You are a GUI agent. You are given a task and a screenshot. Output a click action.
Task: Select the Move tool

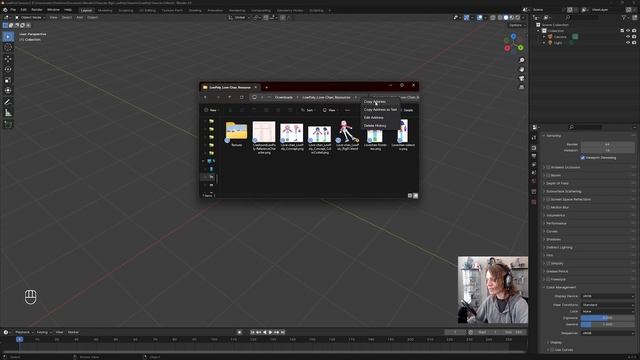click(8, 59)
